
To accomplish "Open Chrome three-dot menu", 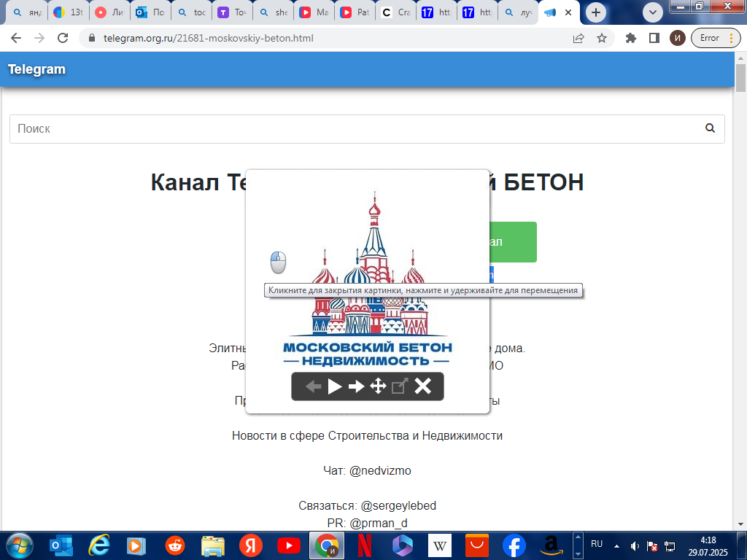I will [x=731, y=38].
